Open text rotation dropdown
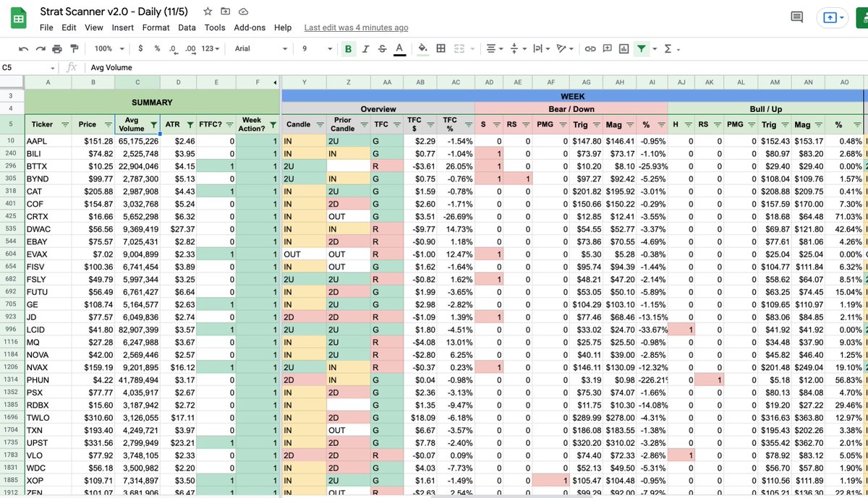The image size is (868, 498). click(565, 48)
